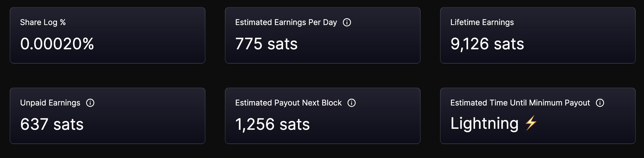Image resolution: width=644 pixels, height=158 pixels.
Task: Open the Unpaid Earnings info tooltip icon
Action: (x=90, y=103)
